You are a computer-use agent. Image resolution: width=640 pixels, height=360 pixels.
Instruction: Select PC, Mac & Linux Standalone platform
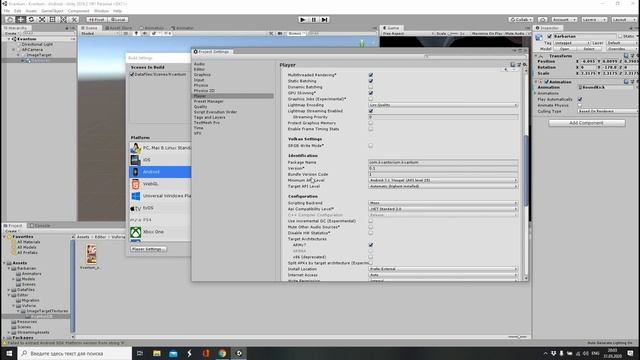click(160, 148)
